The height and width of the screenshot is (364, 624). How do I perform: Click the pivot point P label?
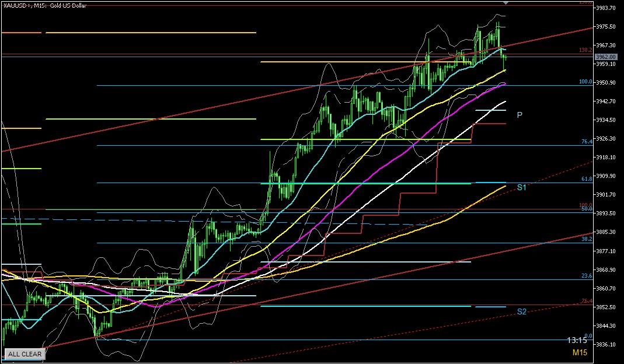[x=520, y=115]
